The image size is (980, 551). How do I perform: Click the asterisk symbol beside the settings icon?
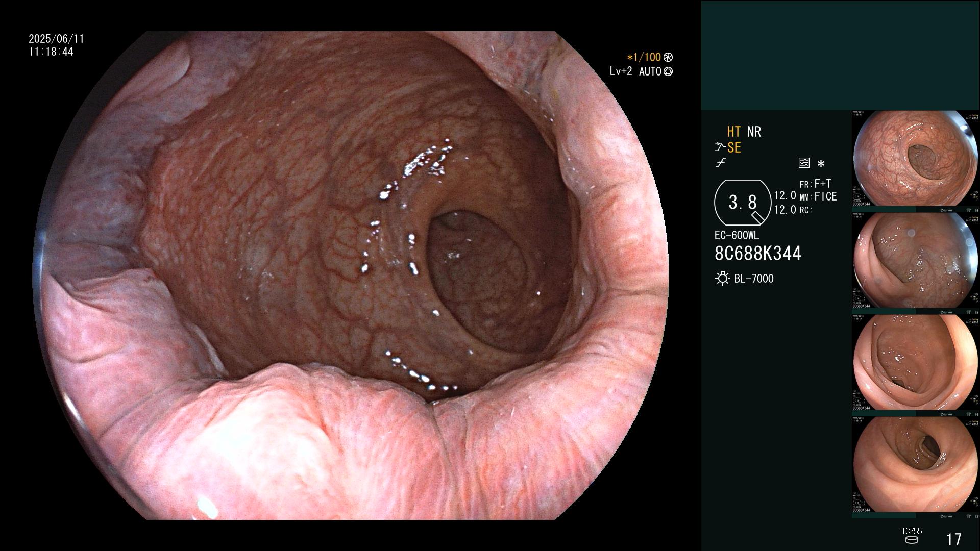coord(821,164)
